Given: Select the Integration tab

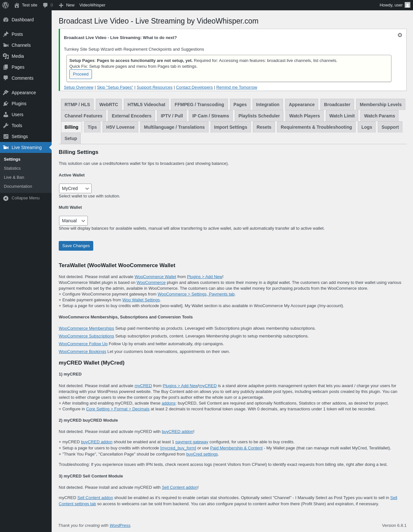Looking at the screenshot, I should pos(268,105).
